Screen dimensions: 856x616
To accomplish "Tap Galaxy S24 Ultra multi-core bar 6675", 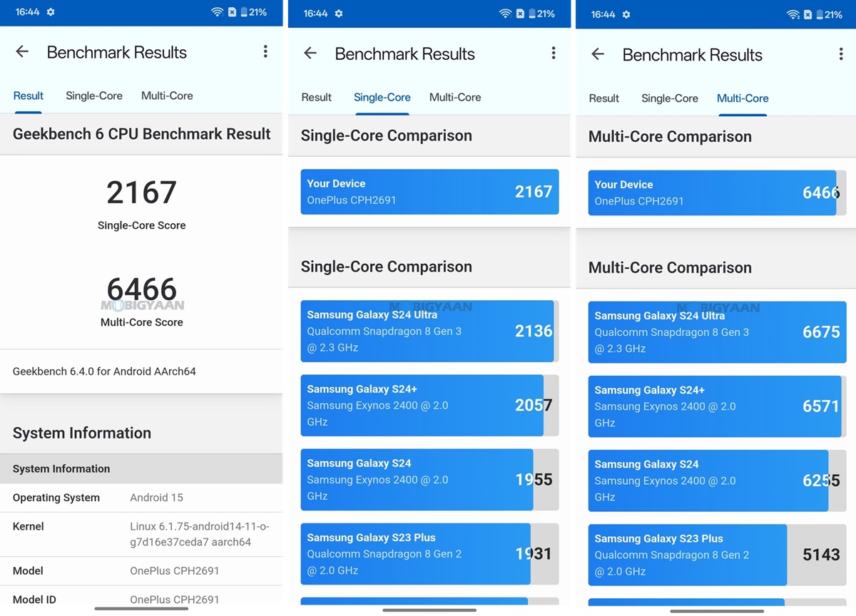I will (717, 332).
